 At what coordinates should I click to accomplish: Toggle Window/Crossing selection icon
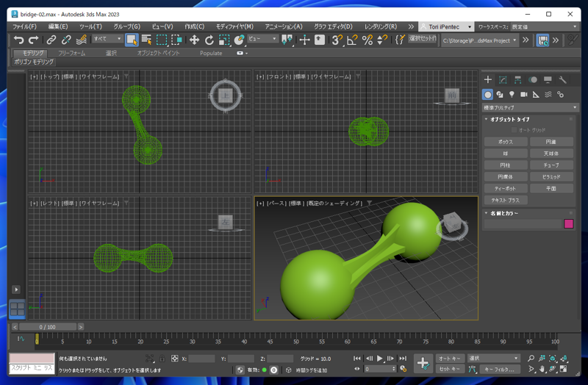(176, 40)
